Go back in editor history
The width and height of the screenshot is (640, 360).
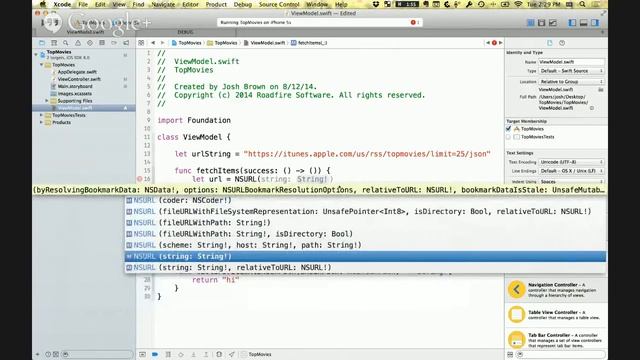click(153, 43)
